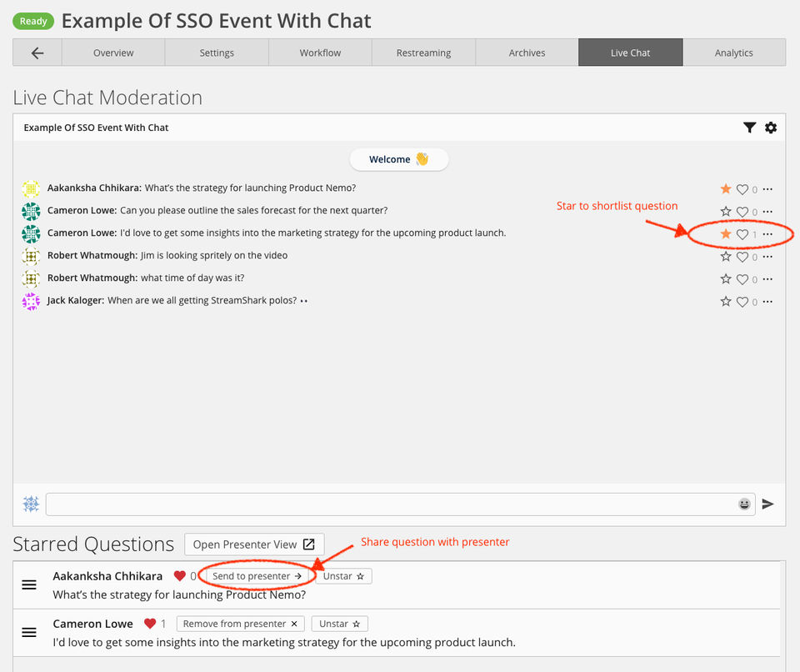Star Cameron Lowe's sales forecast question
This screenshot has height=672, width=800.
[726, 212]
